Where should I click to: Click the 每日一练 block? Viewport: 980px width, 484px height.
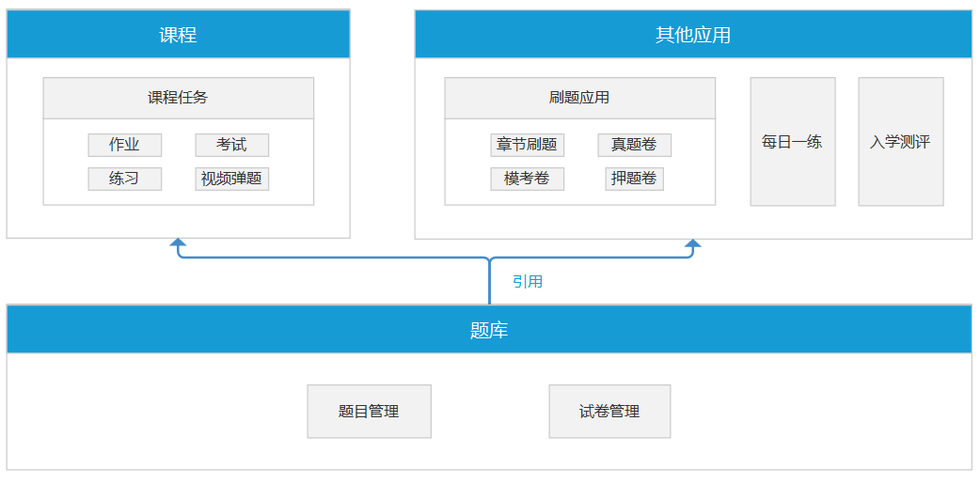[793, 142]
